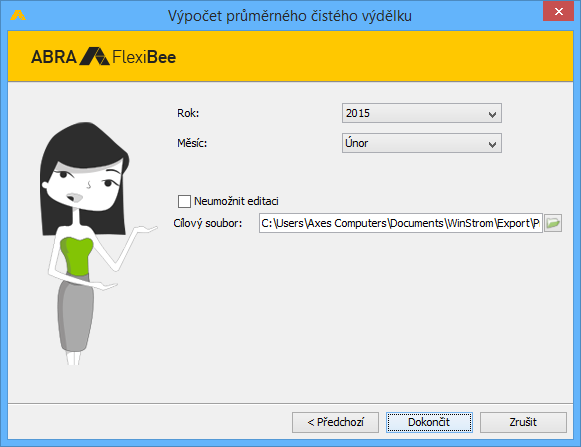The width and height of the screenshot is (581, 447).
Task: Click the FlexiBee app icon in title bar
Action: point(18,15)
